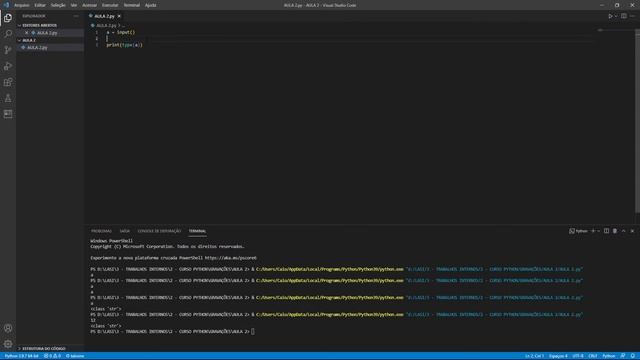Open the aka.ms/pscore6 link in terminal
This screenshot has height=360, width=640.
[x=231, y=258]
